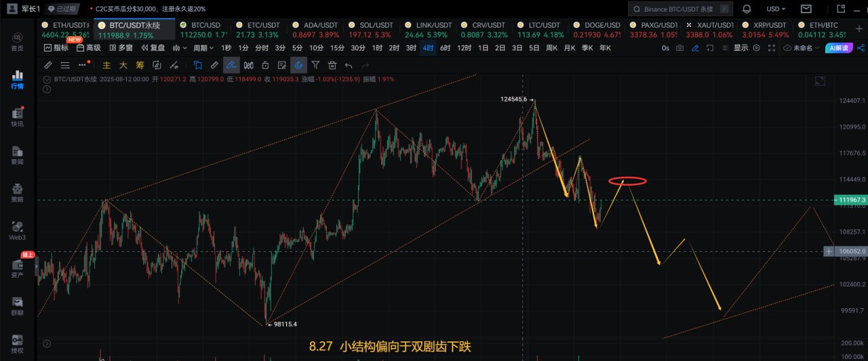Click the filter funnel icon
Viewport: 868px width, 361px height.
point(315,65)
